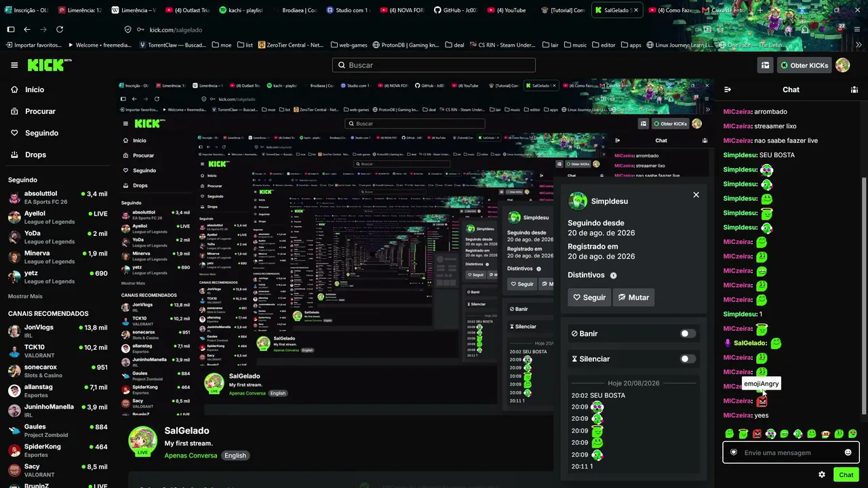Open the web-games bookmark folder in top bar
This screenshot has width=868, height=488.
pyautogui.click(x=349, y=45)
